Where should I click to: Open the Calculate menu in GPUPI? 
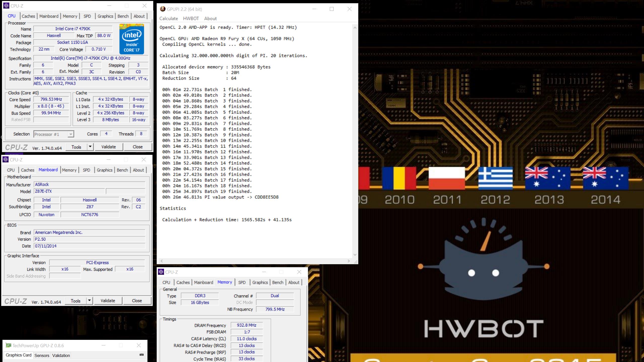click(169, 19)
